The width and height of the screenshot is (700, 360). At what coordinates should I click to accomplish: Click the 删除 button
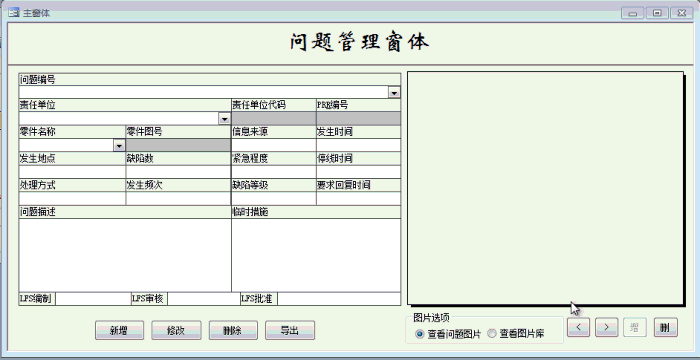pos(233,331)
